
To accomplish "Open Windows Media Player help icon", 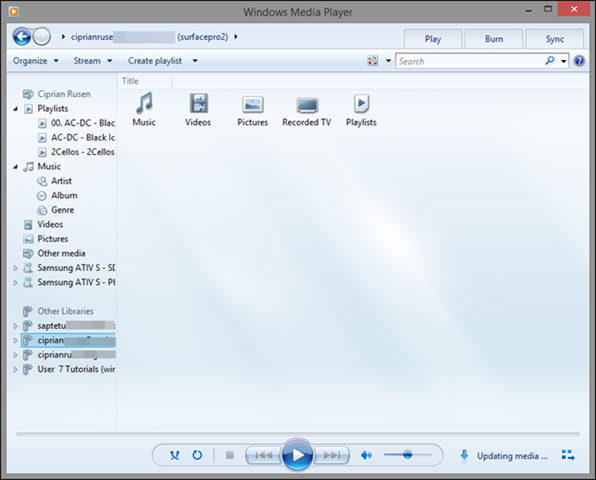I will coord(579,61).
